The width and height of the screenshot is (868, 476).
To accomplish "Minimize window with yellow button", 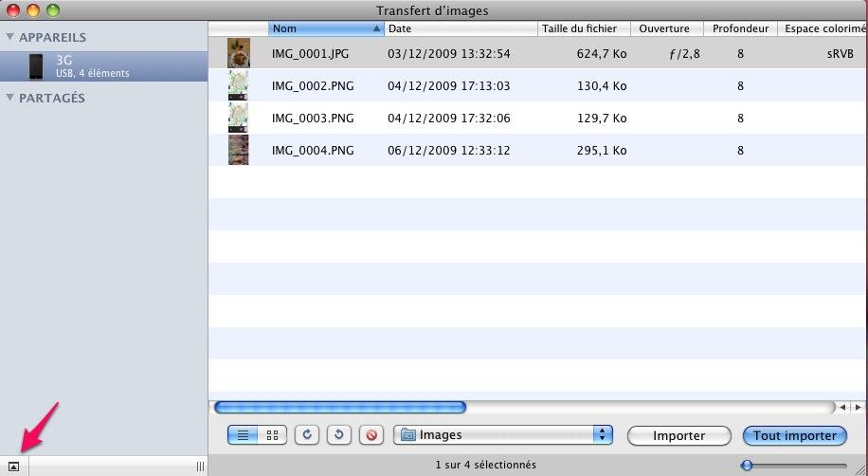I will coord(32,10).
